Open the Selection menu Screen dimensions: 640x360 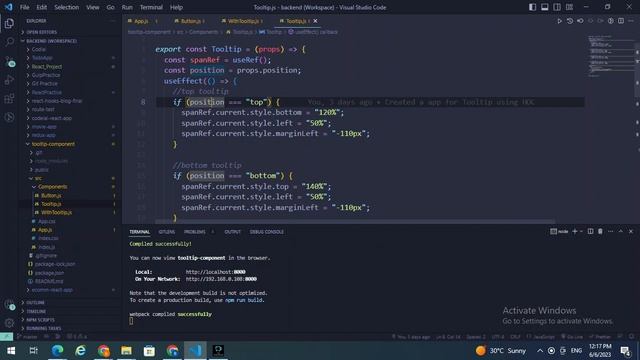tap(67, 7)
